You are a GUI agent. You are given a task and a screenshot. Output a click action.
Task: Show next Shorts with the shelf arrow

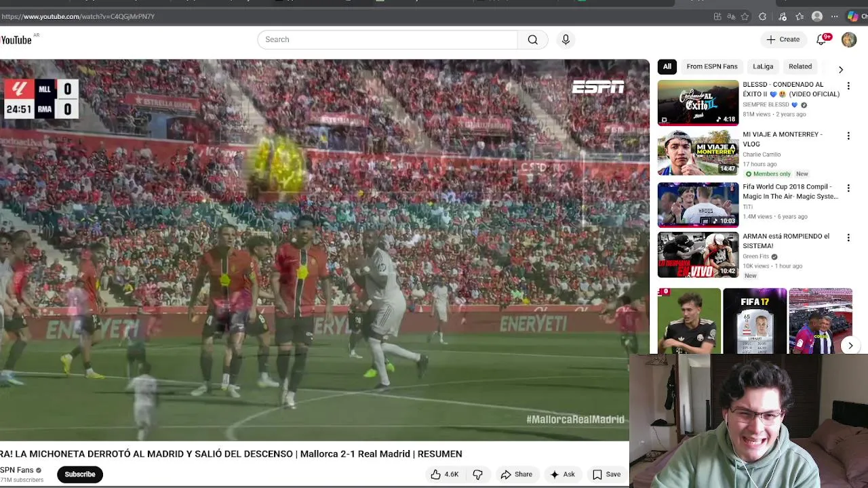[x=850, y=346]
